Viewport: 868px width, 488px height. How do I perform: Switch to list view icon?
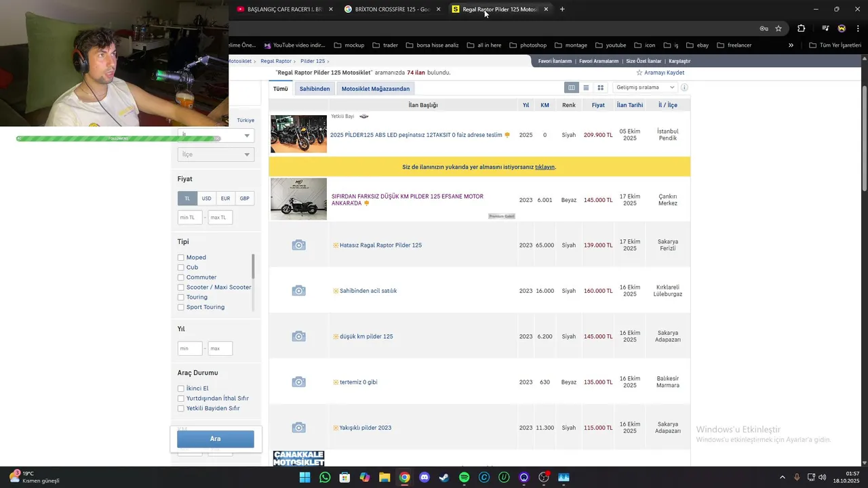click(x=586, y=87)
